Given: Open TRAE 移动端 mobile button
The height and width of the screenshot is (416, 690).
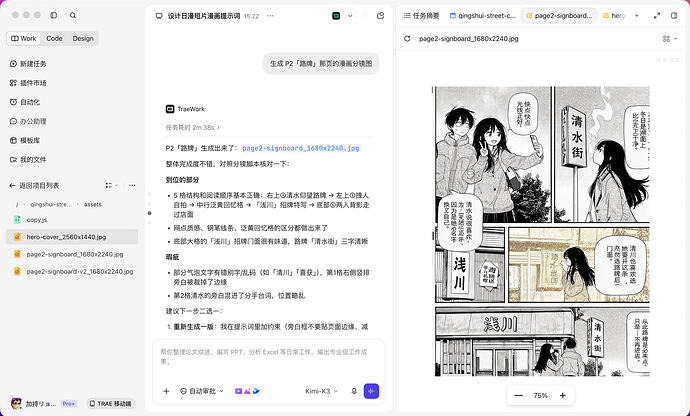Looking at the screenshot, I should (x=110, y=403).
